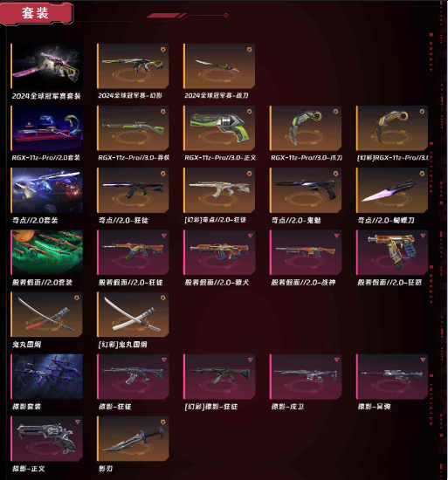Choose the white [幻彩]奇点//2.0-狂徒 variant
The height and width of the screenshot is (480, 448).
tap(219, 190)
